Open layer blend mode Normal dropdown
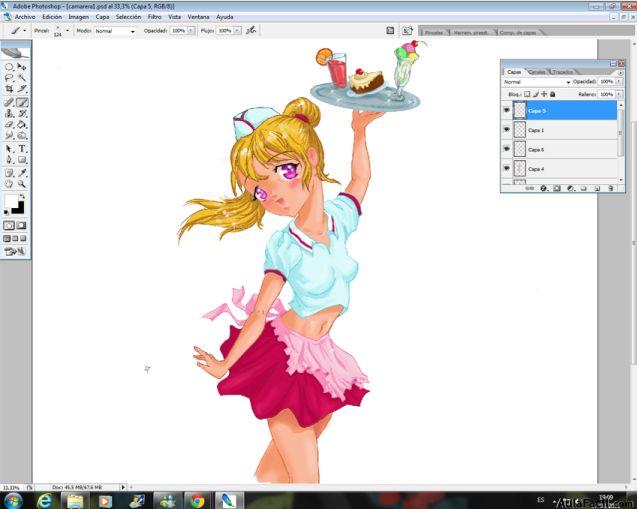The image size is (637, 509). [x=536, y=82]
